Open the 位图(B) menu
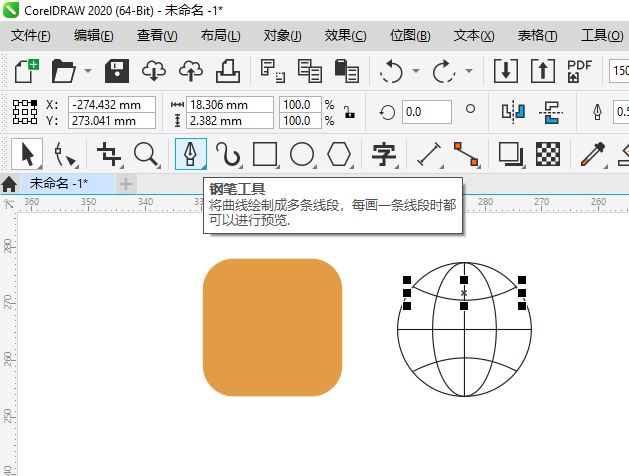Screen dimensions: 629x476 pos(410,36)
